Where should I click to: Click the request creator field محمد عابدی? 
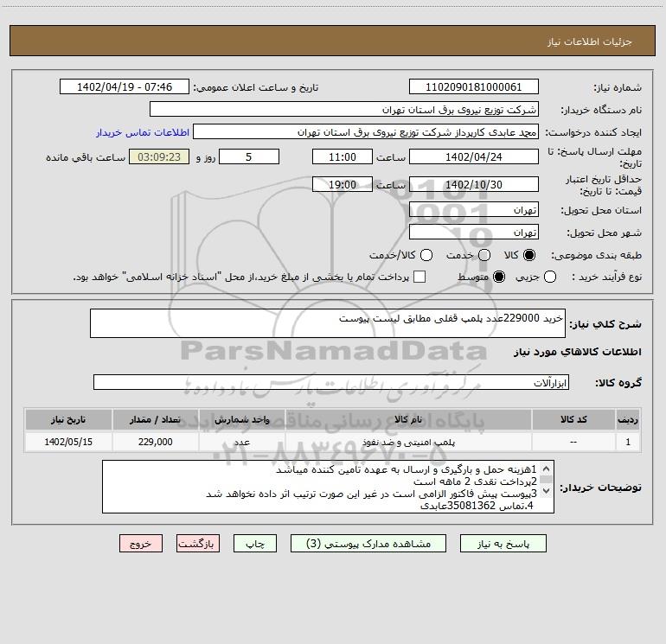pos(366,132)
